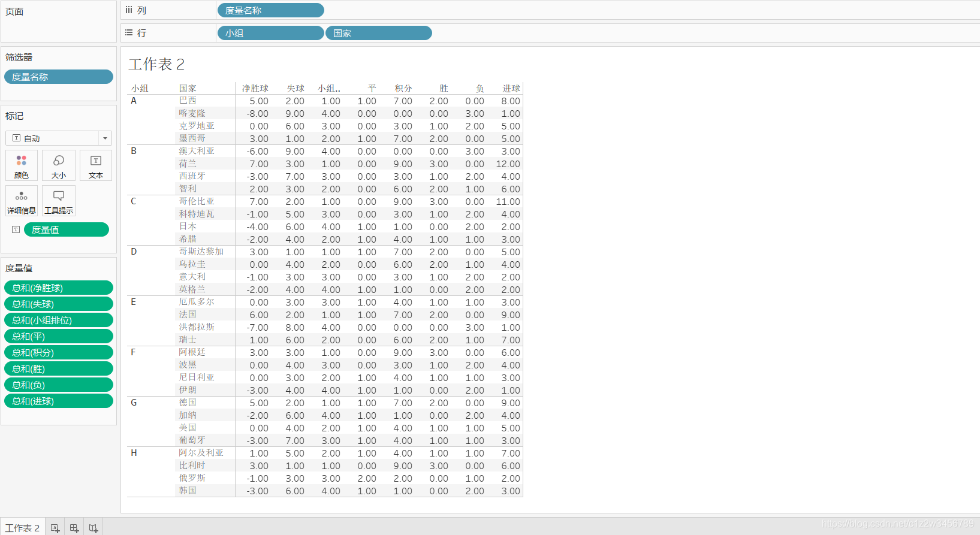This screenshot has height=535, width=980.
Task: Click the Columns (列) shelf icon
Action: pos(129,10)
